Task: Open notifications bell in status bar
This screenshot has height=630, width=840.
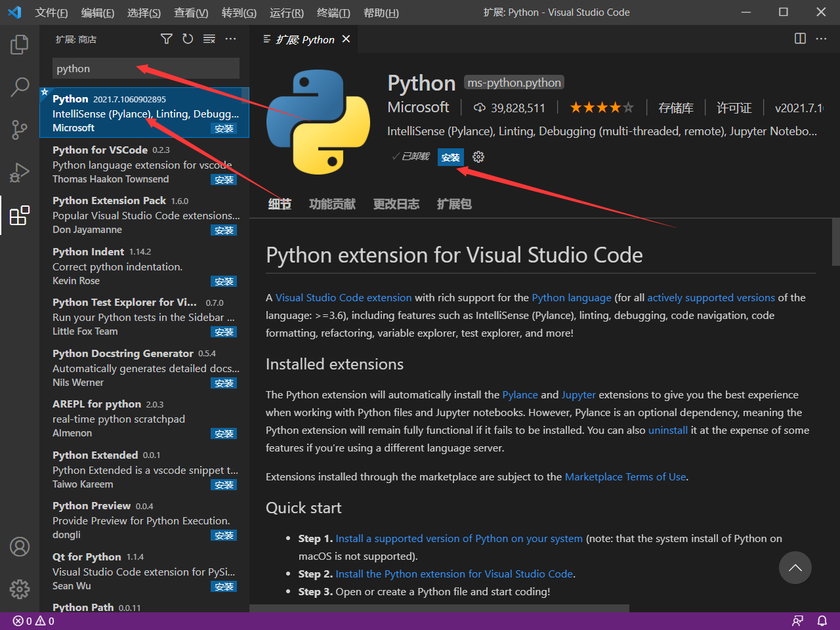Action: [822, 621]
